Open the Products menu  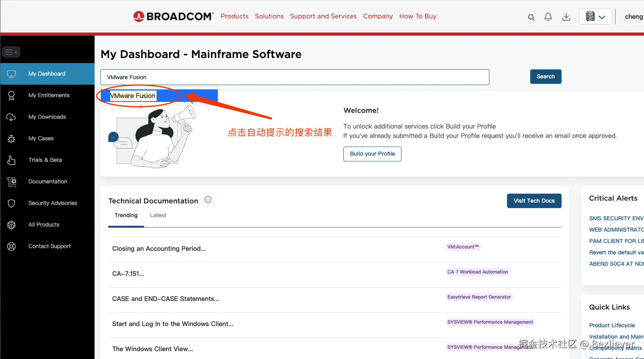[234, 16]
